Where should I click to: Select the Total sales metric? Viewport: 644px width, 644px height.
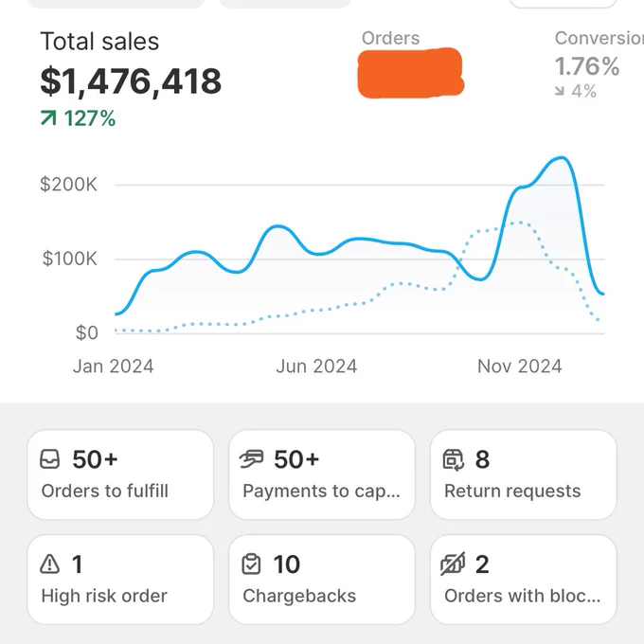[x=131, y=78]
